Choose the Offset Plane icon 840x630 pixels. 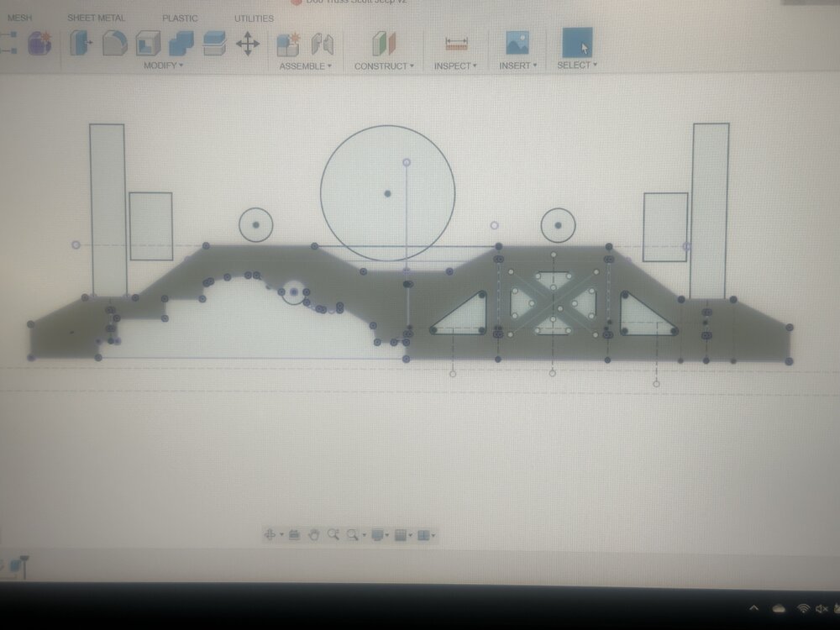click(384, 44)
